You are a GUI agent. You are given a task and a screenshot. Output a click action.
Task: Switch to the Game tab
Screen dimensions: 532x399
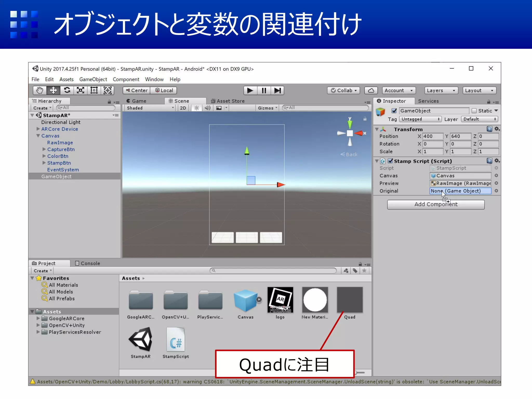[x=137, y=101]
